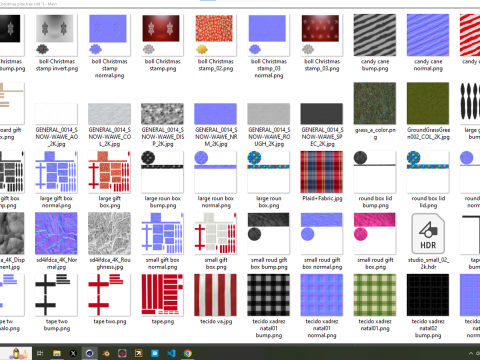Click the X app taskbar icon
Screen dimensions: 480x360
[x=73, y=353]
